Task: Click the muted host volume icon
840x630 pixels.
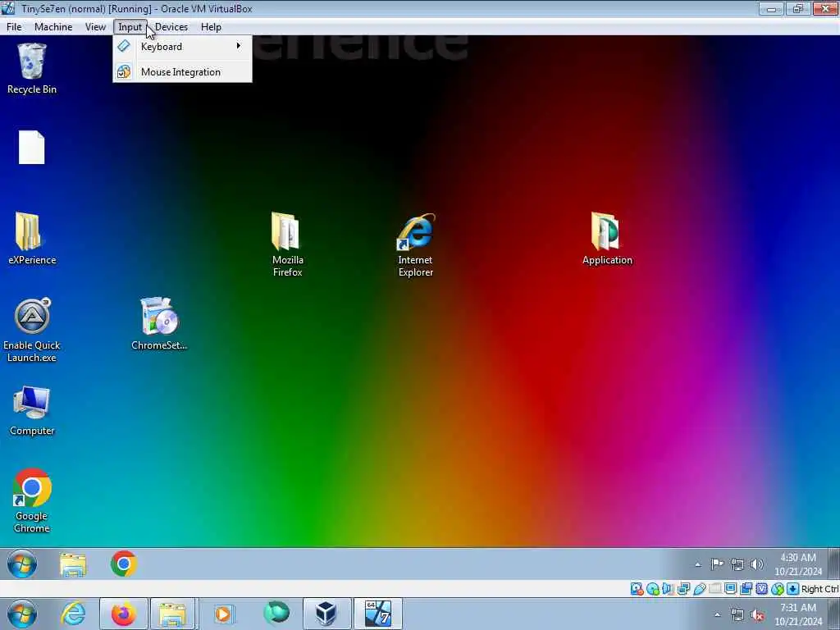Action: 757,615
